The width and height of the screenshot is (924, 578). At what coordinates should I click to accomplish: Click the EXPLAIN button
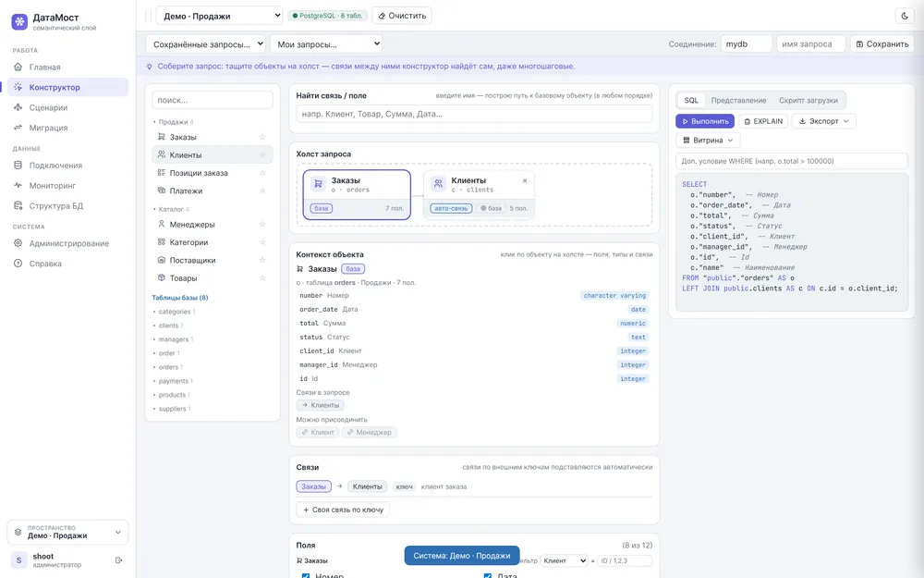coord(763,121)
